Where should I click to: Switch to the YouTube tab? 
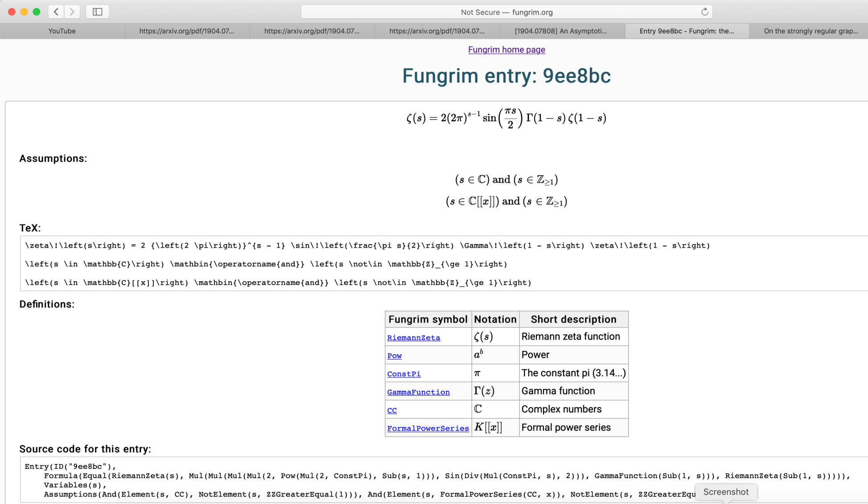tap(62, 31)
